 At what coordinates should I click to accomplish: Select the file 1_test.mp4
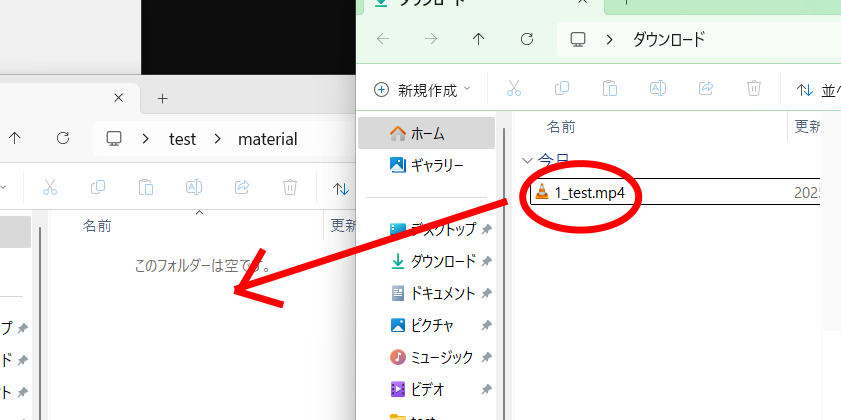coord(675,191)
